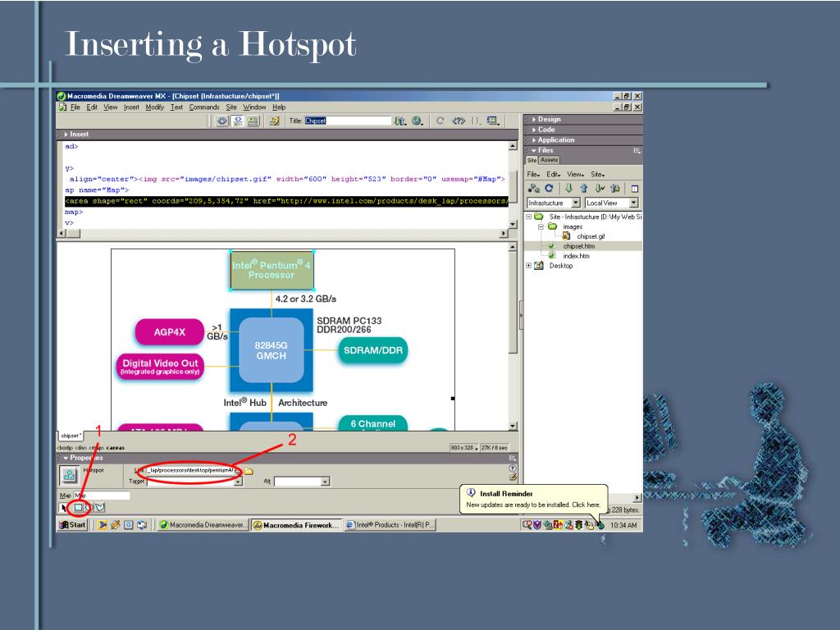Screen dimensions: 840x630
Task: Open Preview in Browser globe icon
Action: tap(418, 121)
